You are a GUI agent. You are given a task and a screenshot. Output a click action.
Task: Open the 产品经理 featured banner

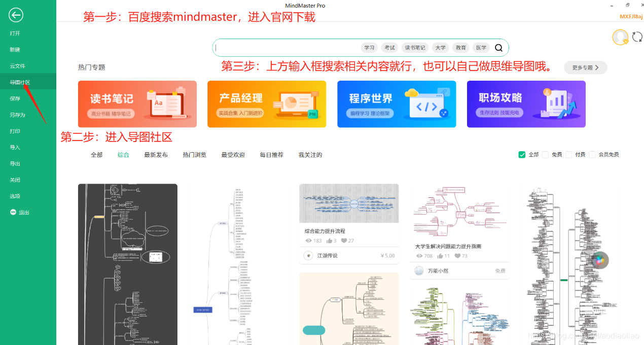267,104
